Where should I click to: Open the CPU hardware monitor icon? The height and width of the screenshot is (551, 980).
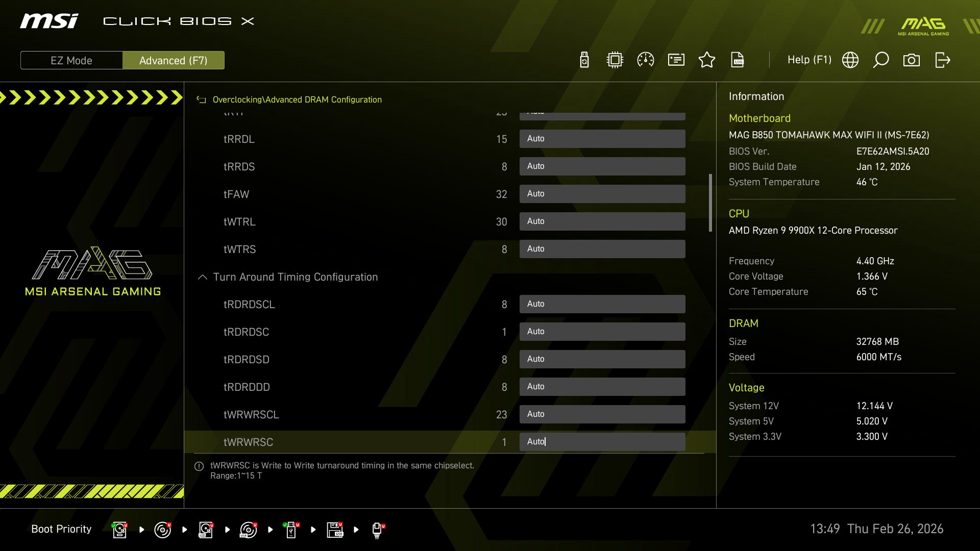(614, 60)
